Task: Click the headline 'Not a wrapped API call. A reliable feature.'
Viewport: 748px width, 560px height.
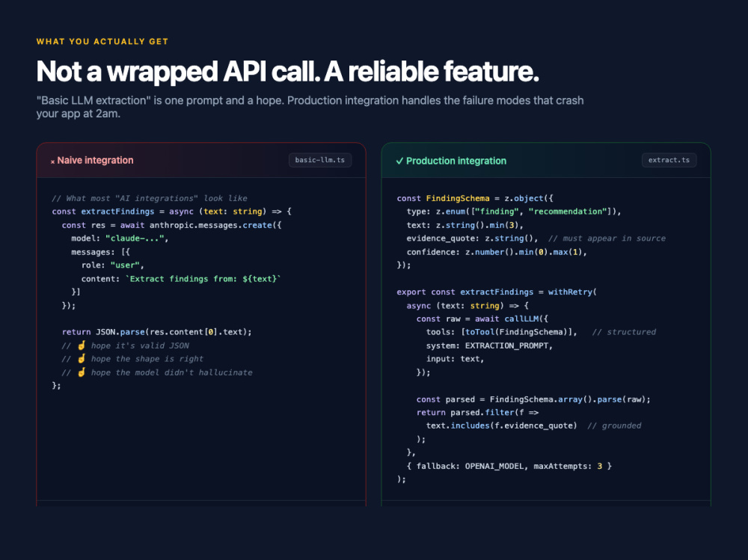Action: [x=288, y=72]
